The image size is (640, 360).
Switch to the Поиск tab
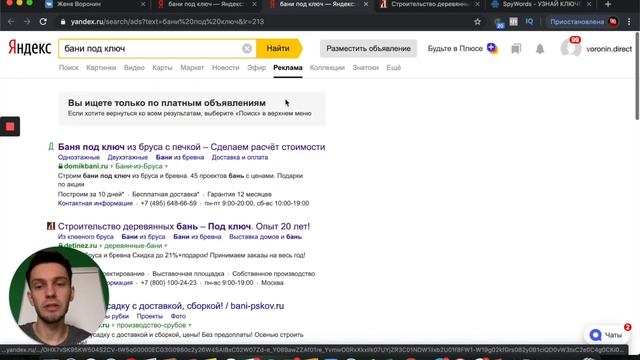click(69, 68)
